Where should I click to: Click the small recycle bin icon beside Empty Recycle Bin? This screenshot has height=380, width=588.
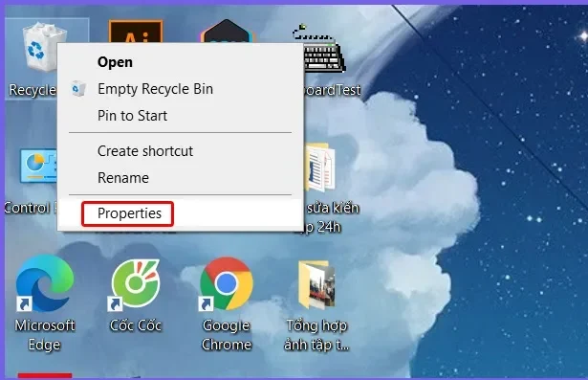78,89
